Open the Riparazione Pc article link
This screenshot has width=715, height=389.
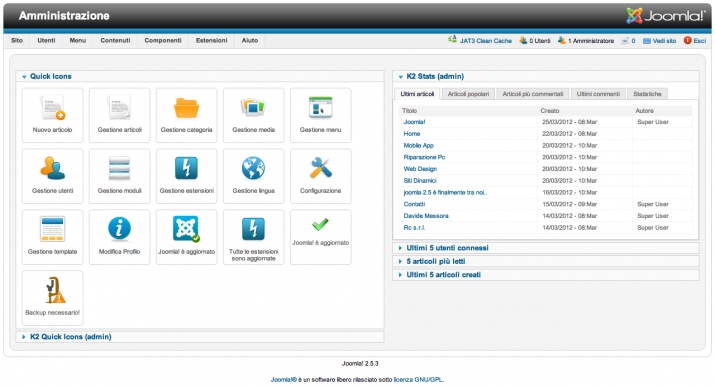(424, 157)
